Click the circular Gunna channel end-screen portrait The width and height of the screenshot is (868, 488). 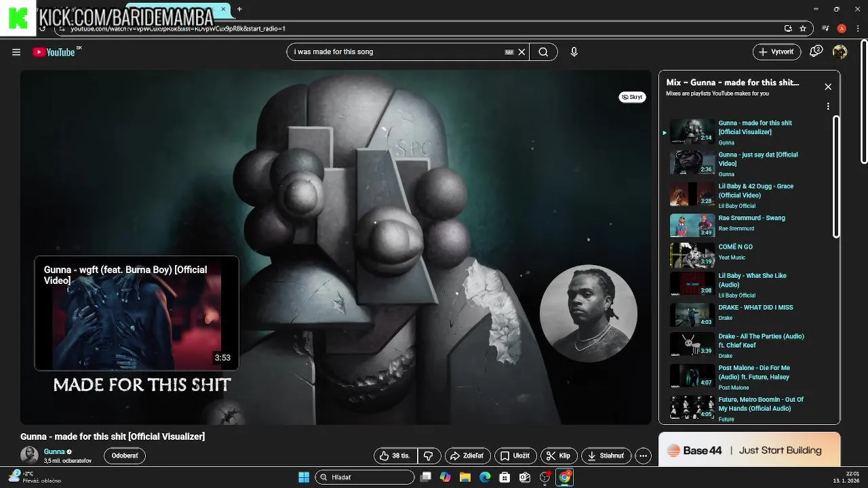(x=589, y=313)
